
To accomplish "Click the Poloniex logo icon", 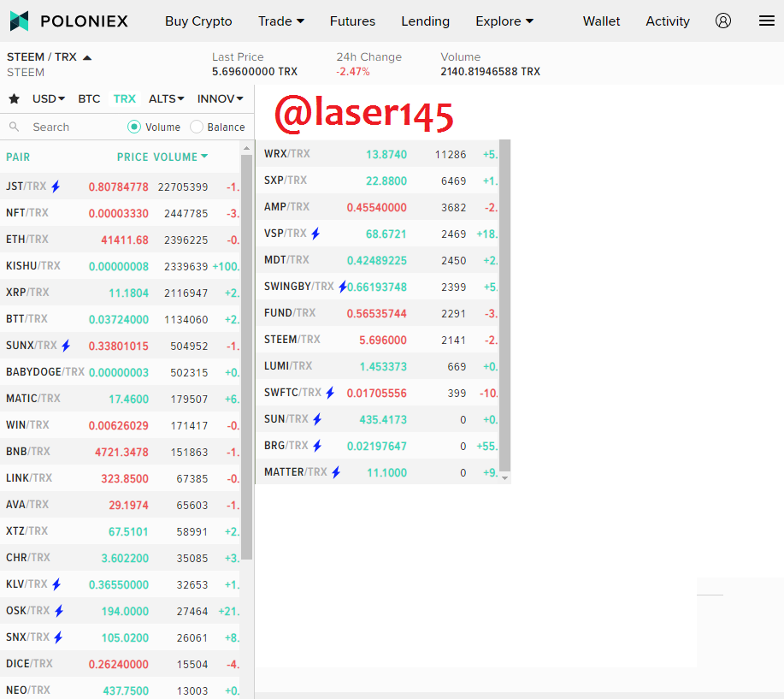I will [19, 21].
